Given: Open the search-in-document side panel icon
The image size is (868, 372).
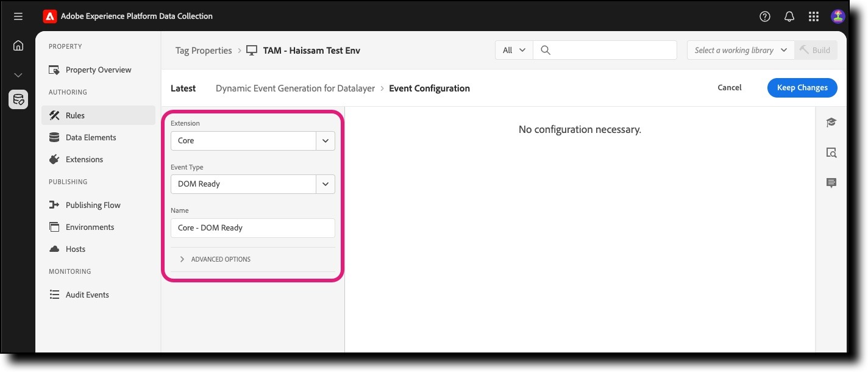Looking at the screenshot, I should (x=831, y=152).
